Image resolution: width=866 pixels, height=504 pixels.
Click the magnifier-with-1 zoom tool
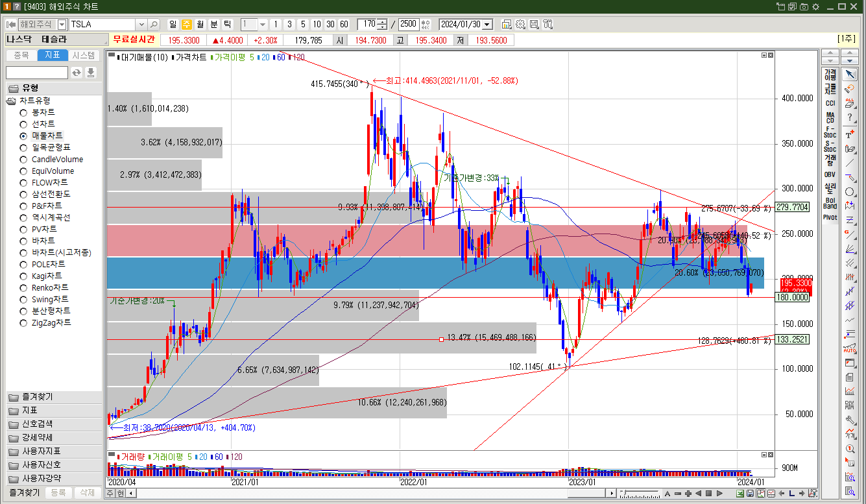[850, 448]
